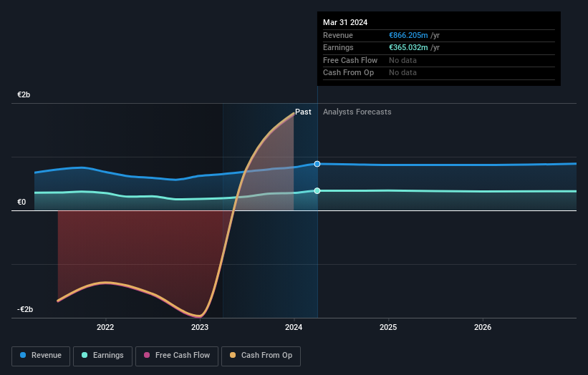Click the -€2b y-axis label
This screenshot has width=588, height=375.
point(25,309)
